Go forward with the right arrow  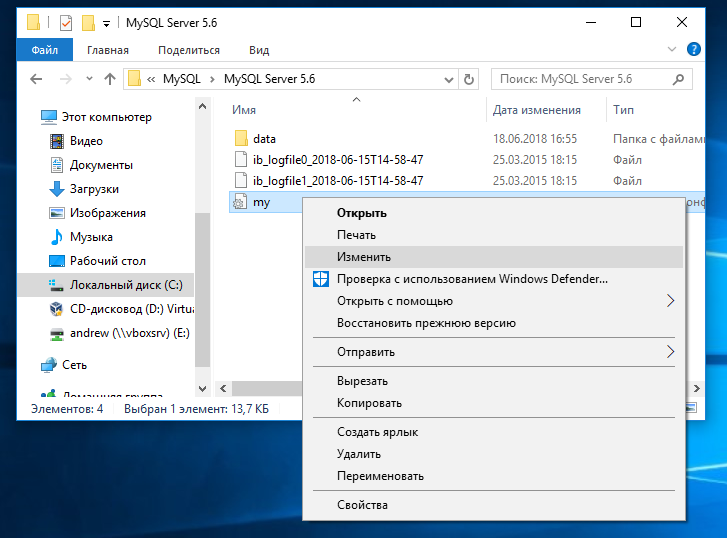66,79
